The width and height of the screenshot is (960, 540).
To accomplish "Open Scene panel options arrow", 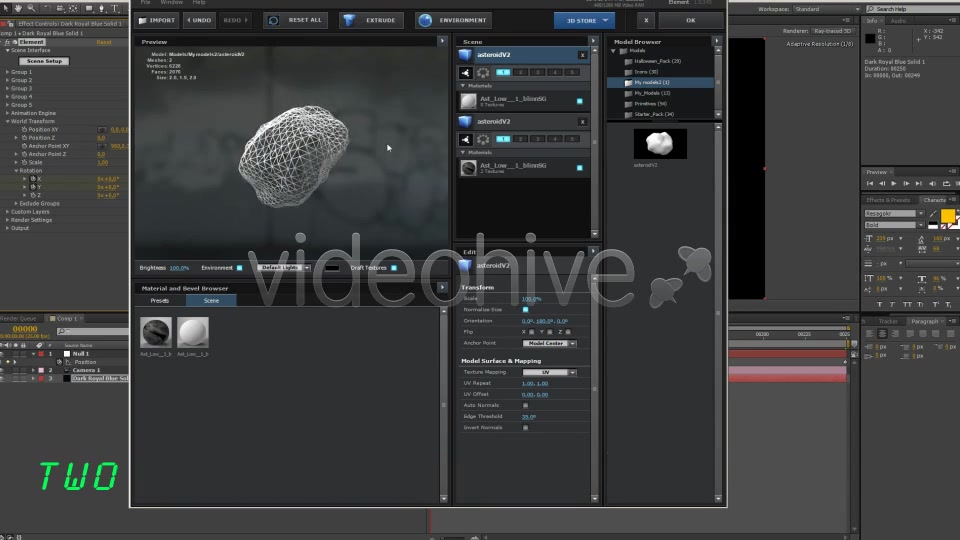I will pyautogui.click(x=593, y=42).
